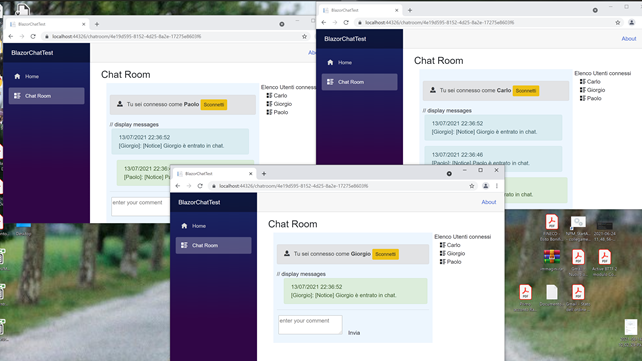Bookmark the page with the star in Giorgio's window

(x=472, y=186)
